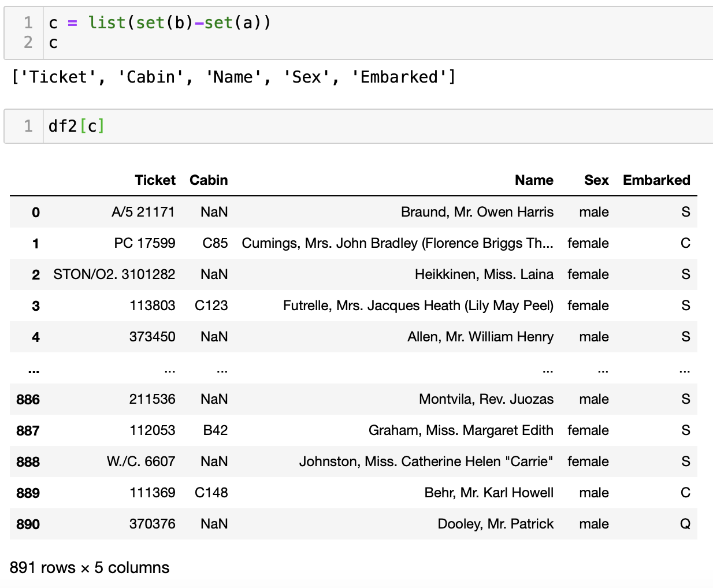This screenshot has height=588, width=713.
Task: Click ticket value A/5 21171
Action: (x=143, y=212)
